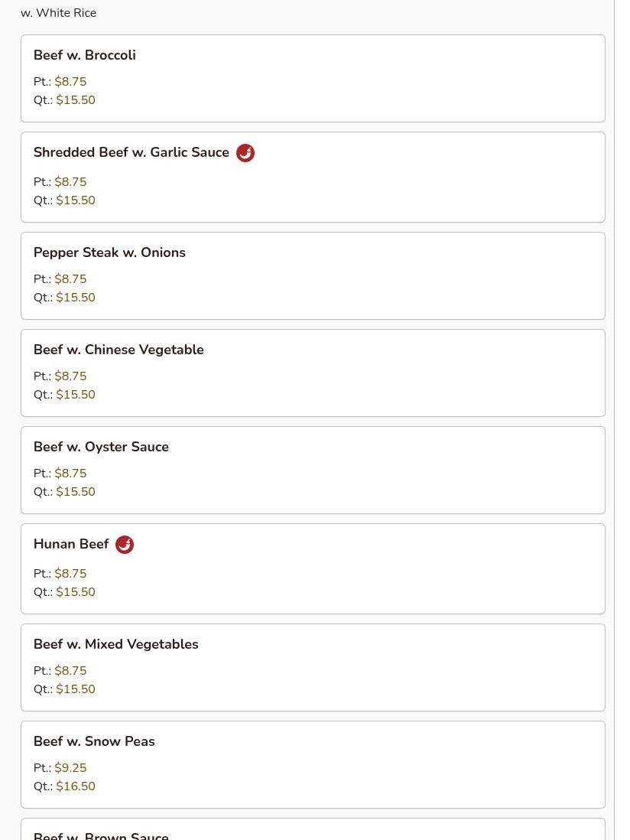Pick Beef w. Mixed Vegetables
The image size is (630, 840).
pyautogui.click(x=116, y=644)
